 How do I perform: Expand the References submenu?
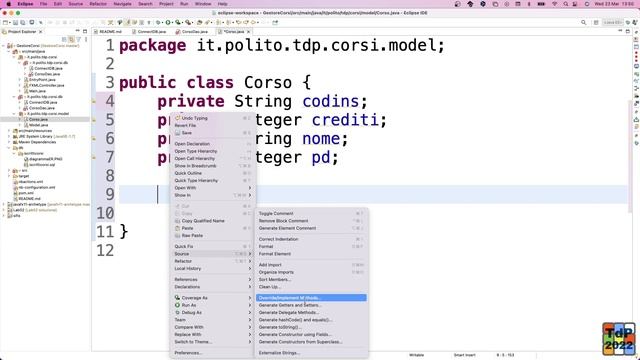pyautogui.click(x=212, y=280)
